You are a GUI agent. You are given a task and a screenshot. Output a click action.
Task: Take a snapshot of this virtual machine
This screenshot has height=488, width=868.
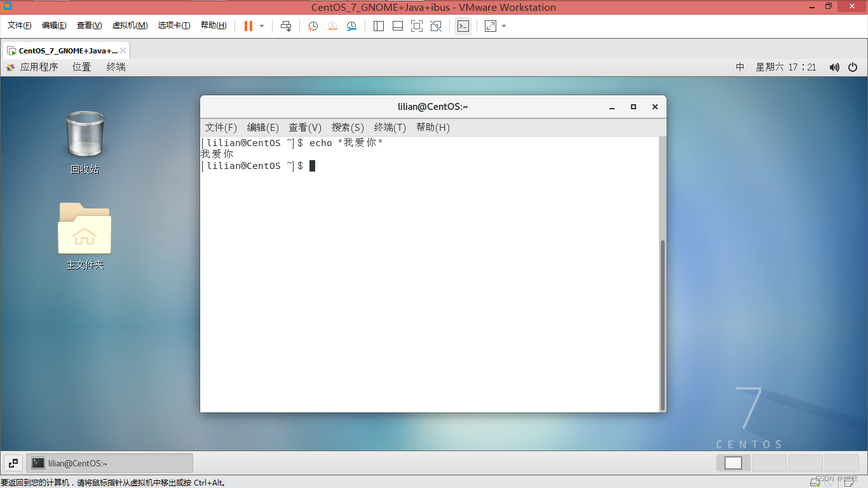pos(313,26)
